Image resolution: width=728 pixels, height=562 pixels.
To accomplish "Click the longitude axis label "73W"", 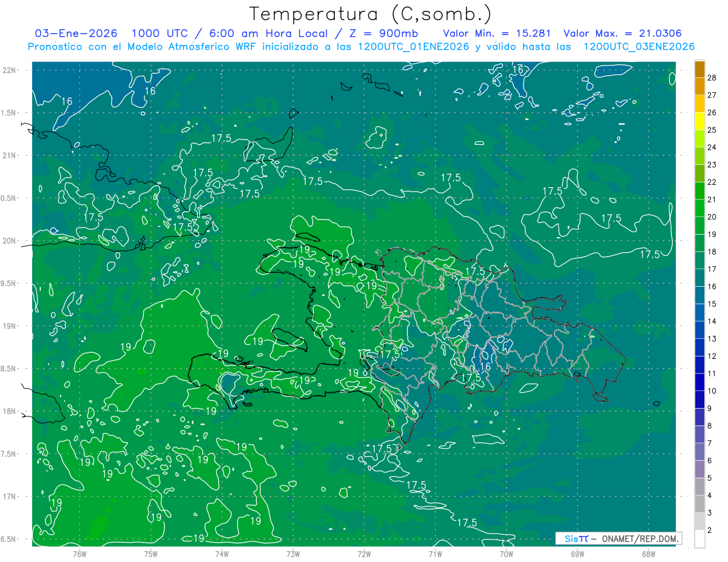I will [293, 553].
